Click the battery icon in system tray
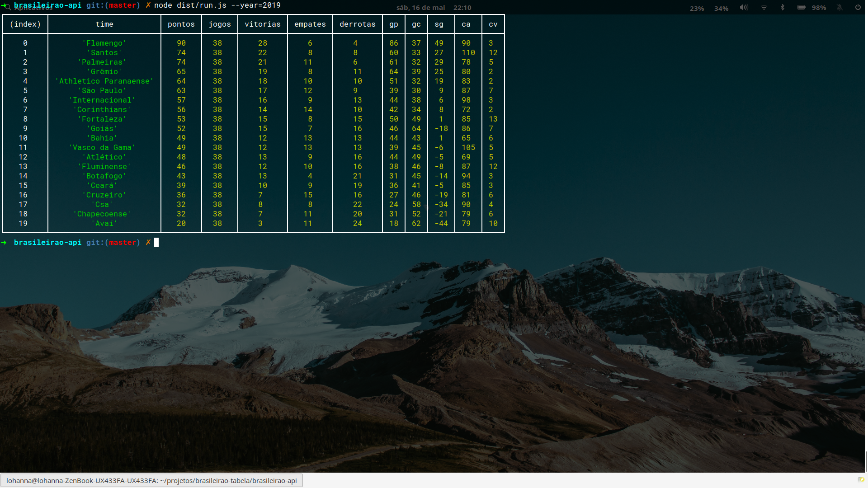 [x=802, y=7]
